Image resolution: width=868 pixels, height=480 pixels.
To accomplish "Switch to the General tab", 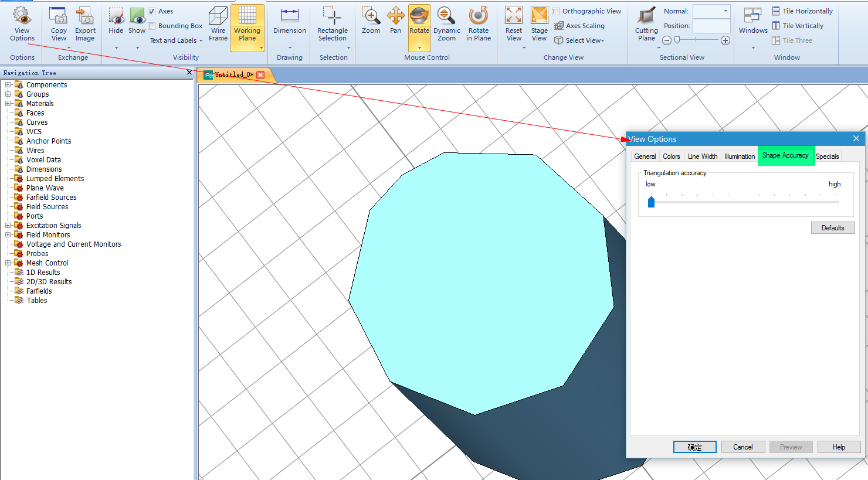I will [x=645, y=156].
